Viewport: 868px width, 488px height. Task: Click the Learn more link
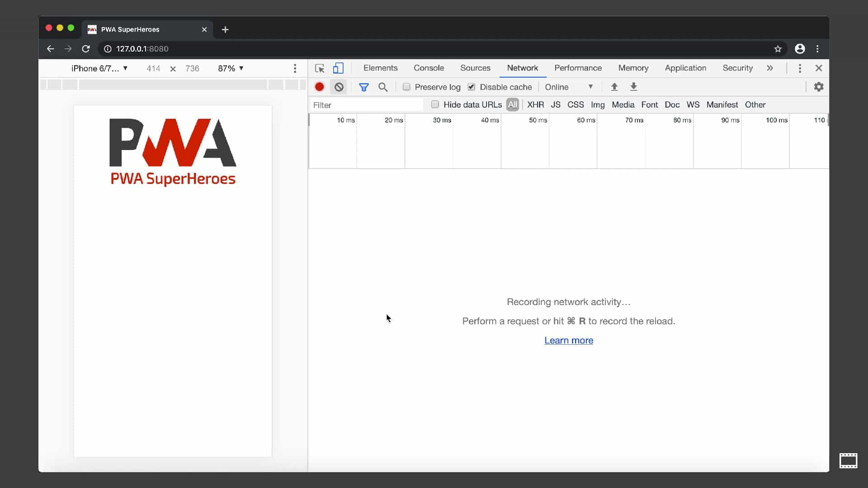[x=568, y=340]
